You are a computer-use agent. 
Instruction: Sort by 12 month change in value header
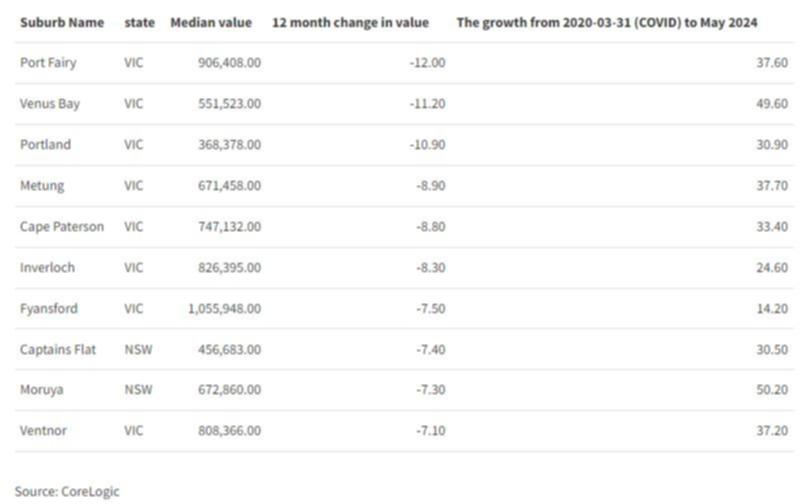tap(350, 23)
